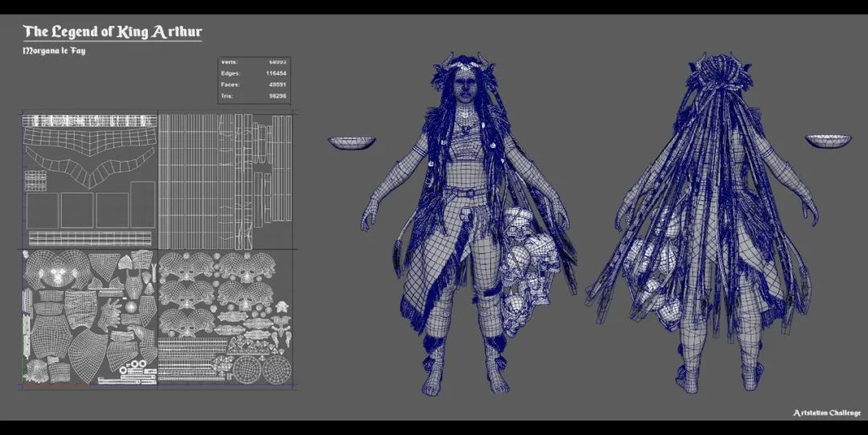Click the wireframe bowl near front view
The image size is (868, 435).
point(351,143)
